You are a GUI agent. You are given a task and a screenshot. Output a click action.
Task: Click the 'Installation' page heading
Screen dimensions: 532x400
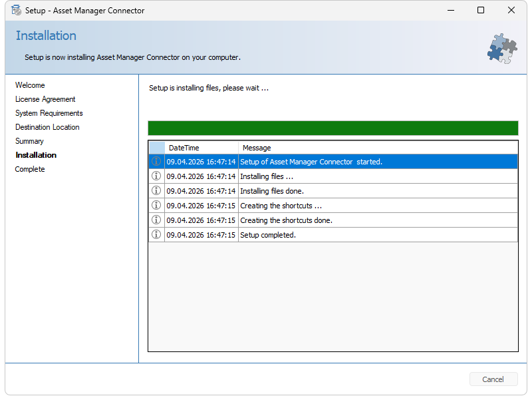(x=46, y=36)
